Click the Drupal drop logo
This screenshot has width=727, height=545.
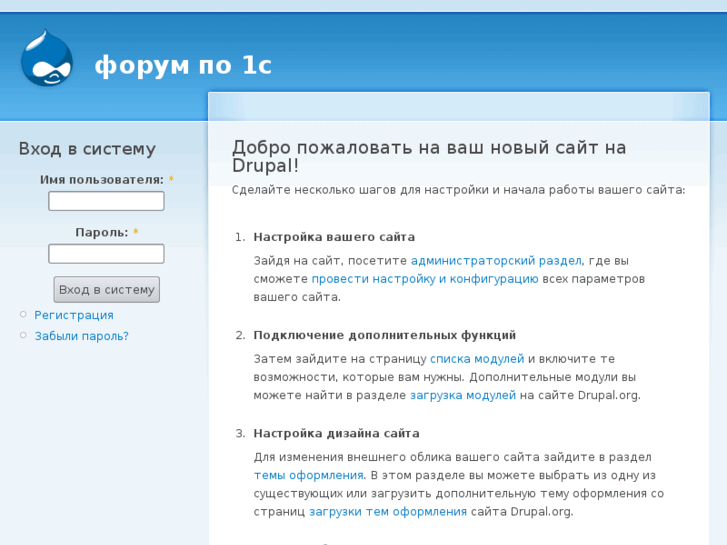(x=47, y=58)
